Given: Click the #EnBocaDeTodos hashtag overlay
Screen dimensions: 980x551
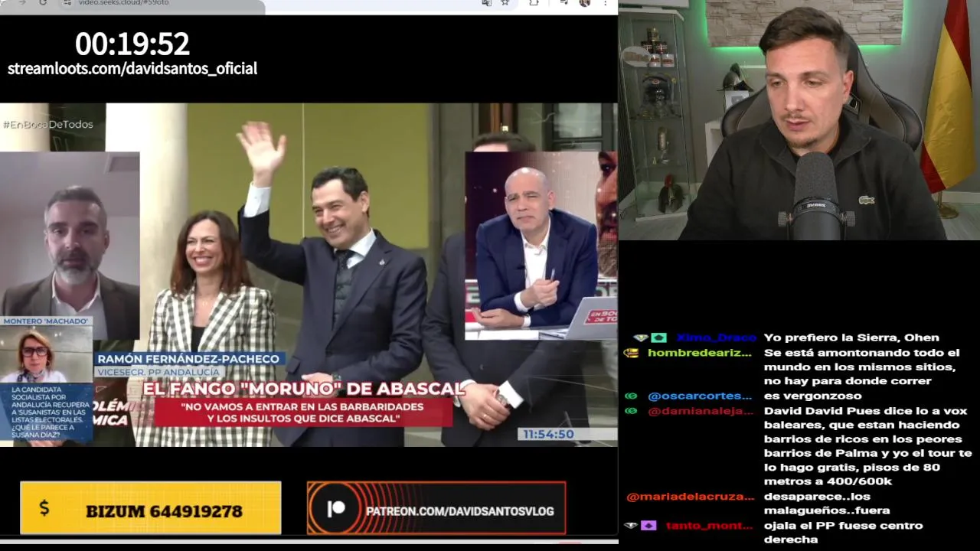Looking at the screenshot, I should click(x=47, y=124).
